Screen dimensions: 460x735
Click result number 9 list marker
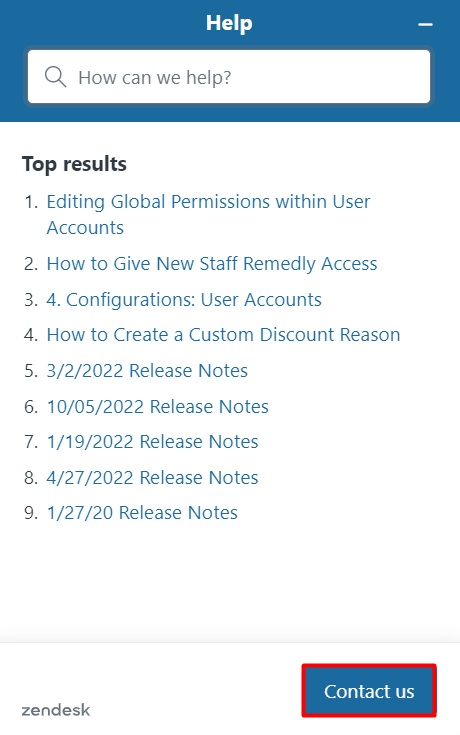(x=31, y=513)
